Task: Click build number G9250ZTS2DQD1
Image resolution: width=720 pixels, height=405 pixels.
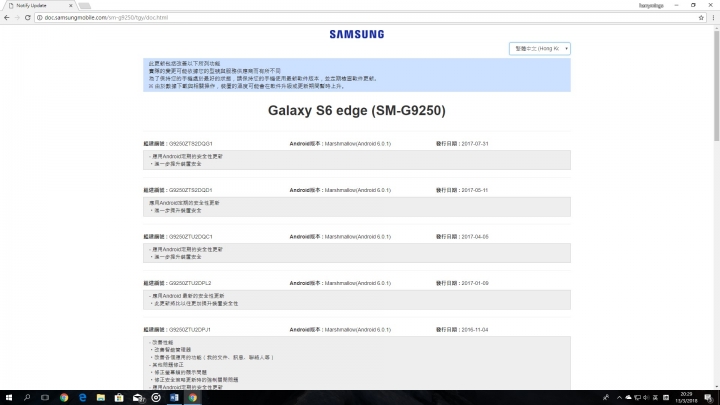Action: [x=191, y=190]
